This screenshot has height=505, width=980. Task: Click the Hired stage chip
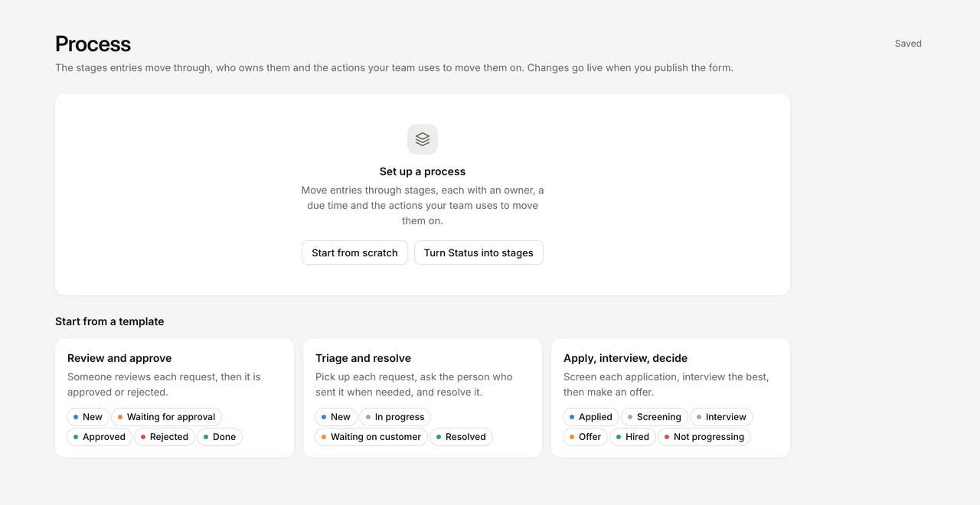pyautogui.click(x=633, y=437)
